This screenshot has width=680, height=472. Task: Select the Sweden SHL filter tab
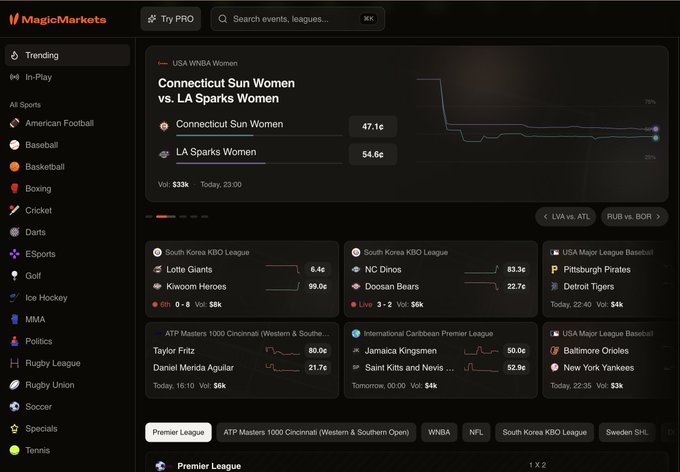(x=627, y=432)
